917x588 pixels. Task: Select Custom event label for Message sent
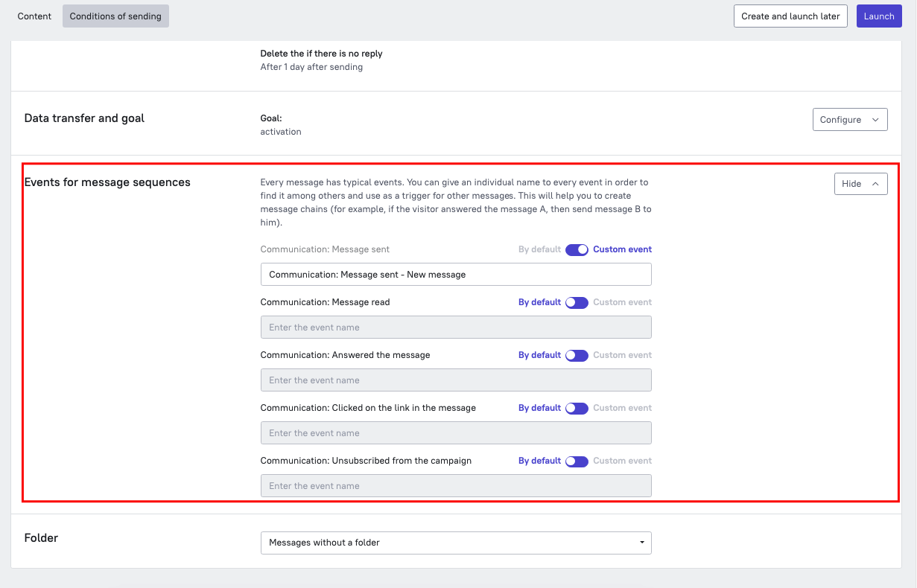622,250
